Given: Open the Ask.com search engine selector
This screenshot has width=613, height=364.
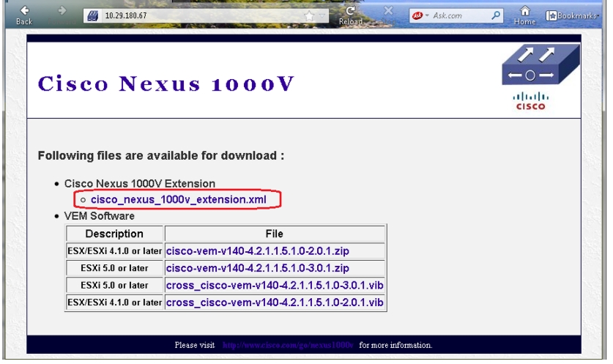Looking at the screenshot, I should (420, 15).
